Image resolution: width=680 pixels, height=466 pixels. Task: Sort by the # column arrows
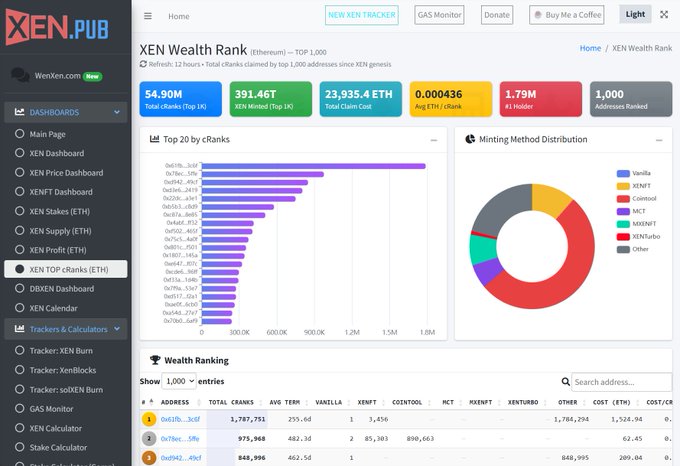click(x=151, y=402)
